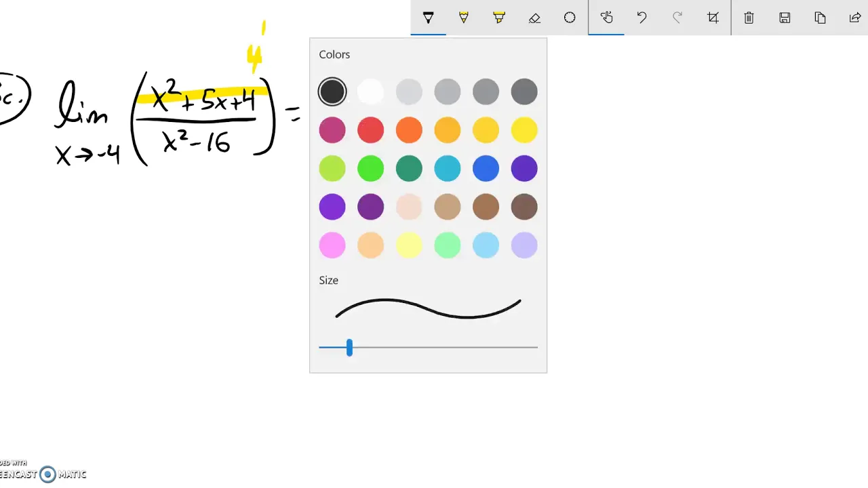This screenshot has width=868, height=488.
Task: Pick the dark brown swatch
Action: tap(524, 207)
